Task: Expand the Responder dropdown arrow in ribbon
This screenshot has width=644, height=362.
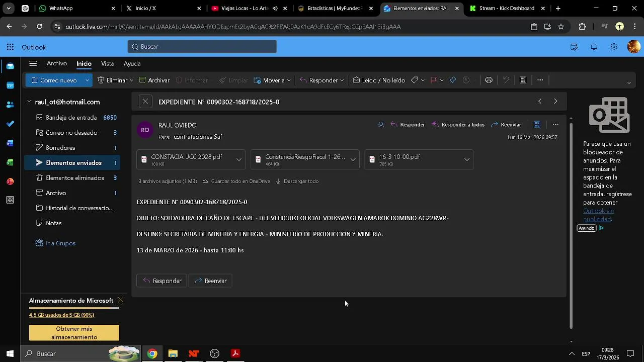Action: [x=342, y=80]
